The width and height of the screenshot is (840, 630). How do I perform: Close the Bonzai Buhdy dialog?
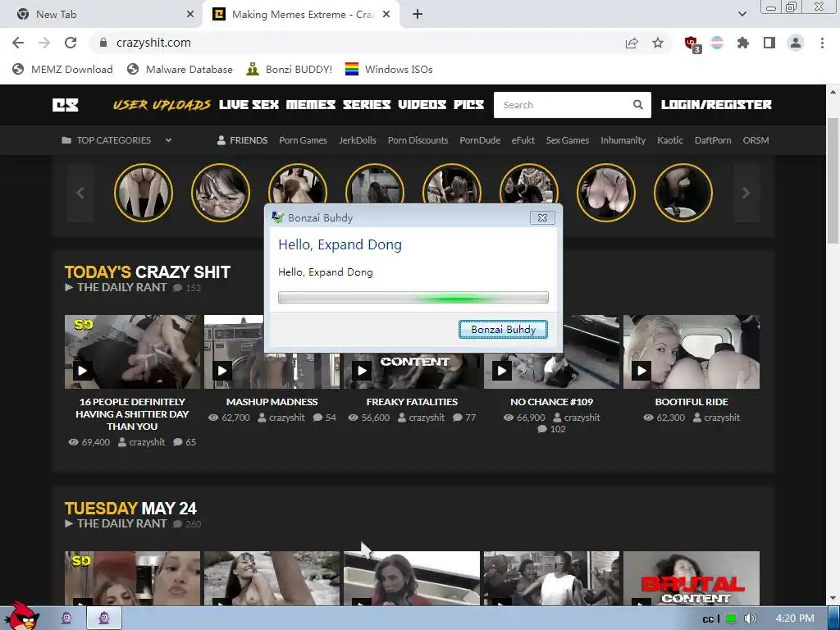click(x=542, y=218)
